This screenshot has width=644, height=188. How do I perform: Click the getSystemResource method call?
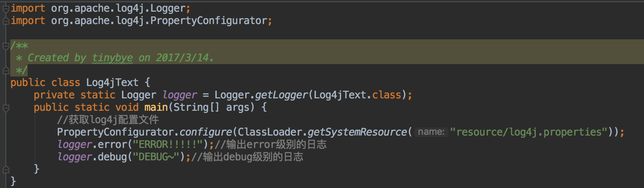[x=357, y=132]
